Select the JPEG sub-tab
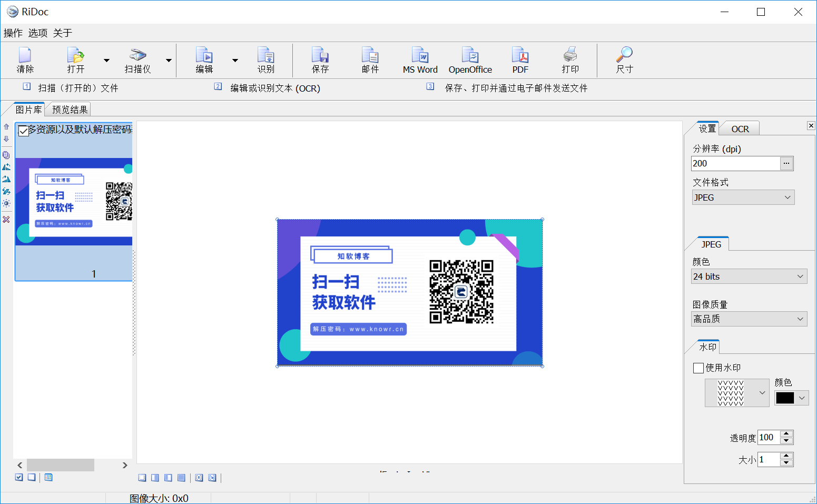The height and width of the screenshot is (504, 817). (x=711, y=244)
